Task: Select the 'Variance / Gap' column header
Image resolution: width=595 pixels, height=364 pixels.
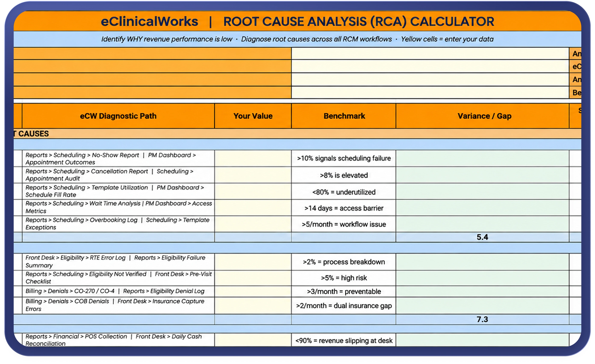Action: tap(482, 116)
